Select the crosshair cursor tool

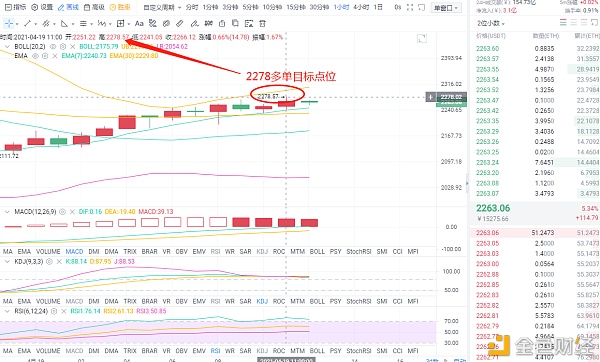(x=8, y=24)
